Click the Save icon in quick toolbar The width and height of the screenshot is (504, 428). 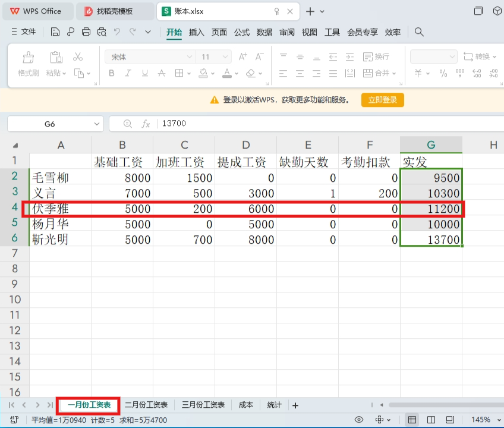coord(55,32)
